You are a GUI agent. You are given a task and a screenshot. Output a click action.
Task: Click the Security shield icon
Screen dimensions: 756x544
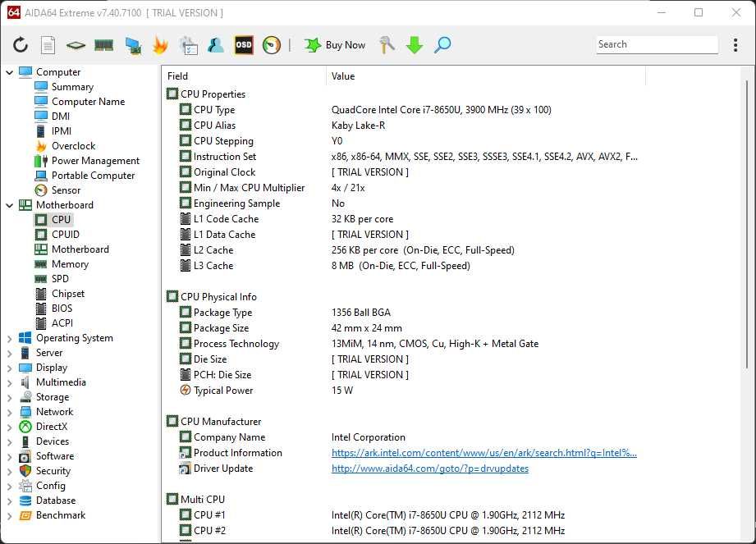[x=25, y=471]
